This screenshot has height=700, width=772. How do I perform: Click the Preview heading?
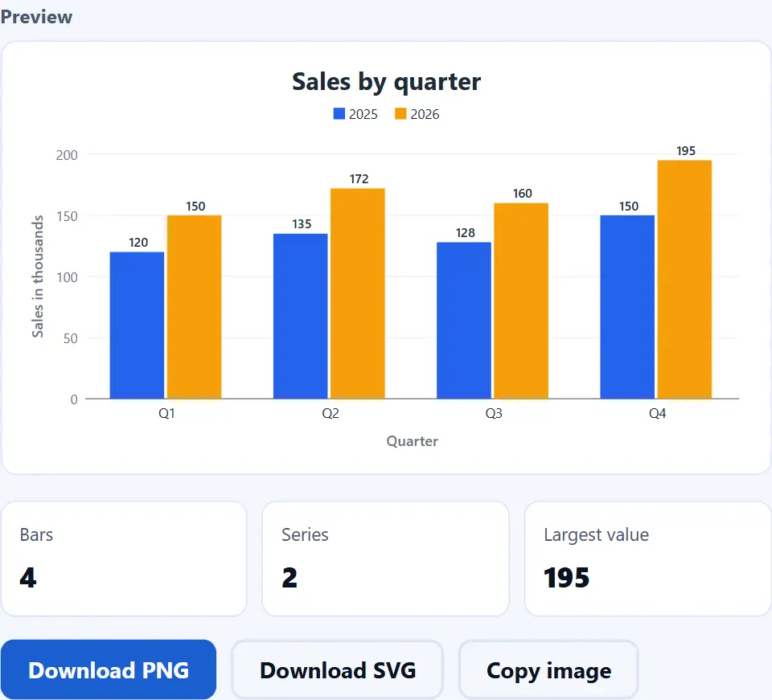pyautogui.click(x=36, y=17)
